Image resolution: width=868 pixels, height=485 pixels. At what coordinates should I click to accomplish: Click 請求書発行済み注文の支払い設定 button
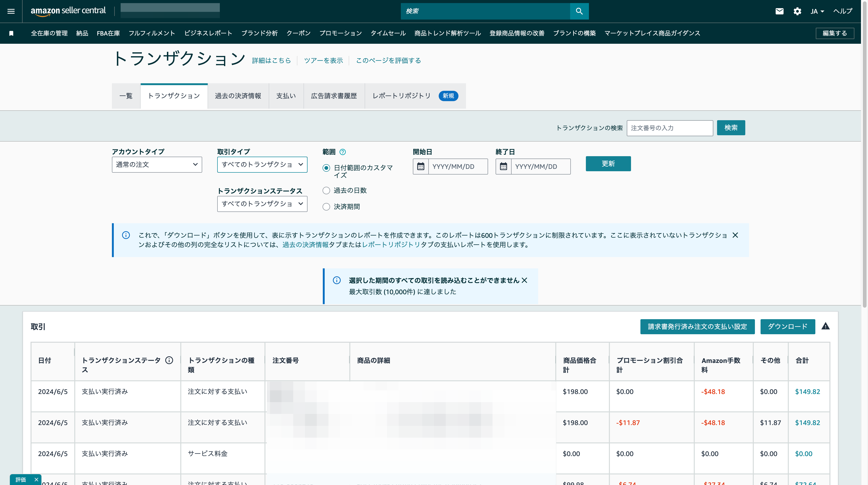pyautogui.click(x=697, y=327)
